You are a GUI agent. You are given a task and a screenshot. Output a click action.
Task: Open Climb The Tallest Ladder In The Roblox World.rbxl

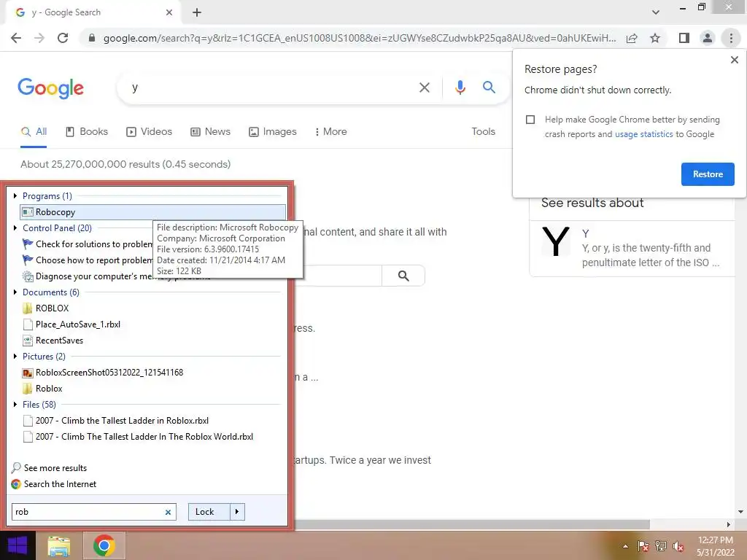(138, 437)
